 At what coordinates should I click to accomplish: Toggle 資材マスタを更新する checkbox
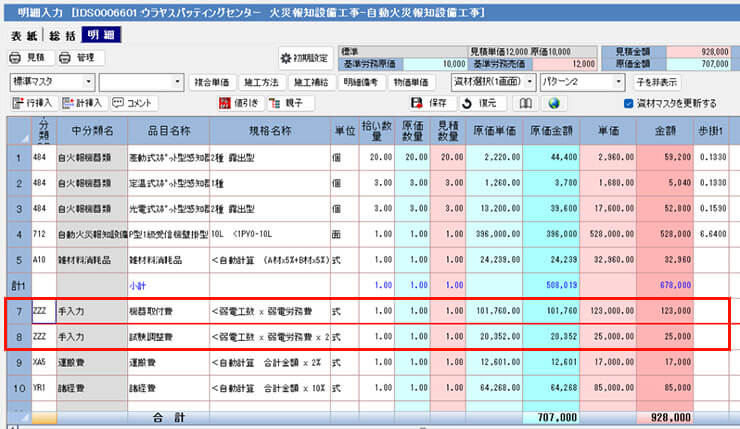point(628,103)
